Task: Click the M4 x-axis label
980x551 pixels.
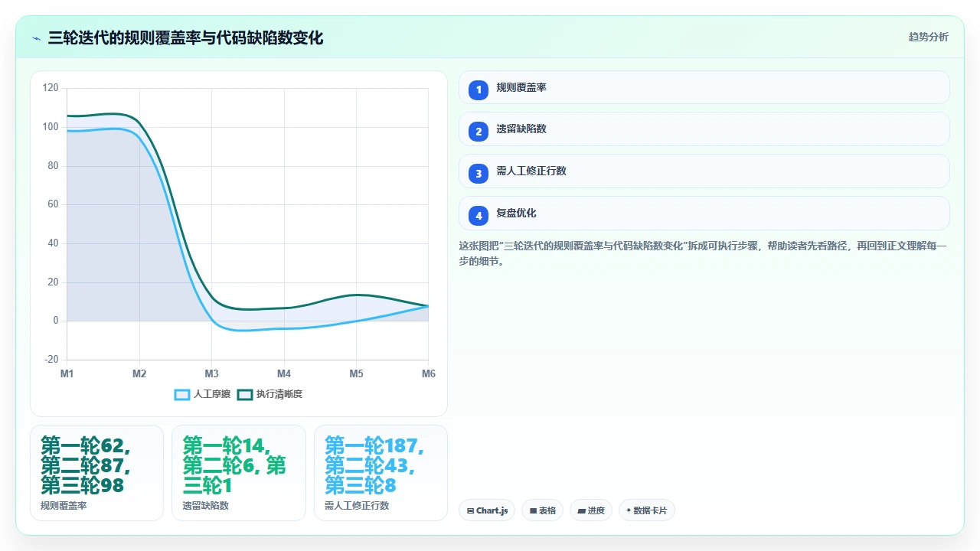Action: pyautogui.click(x=284, y=373)
